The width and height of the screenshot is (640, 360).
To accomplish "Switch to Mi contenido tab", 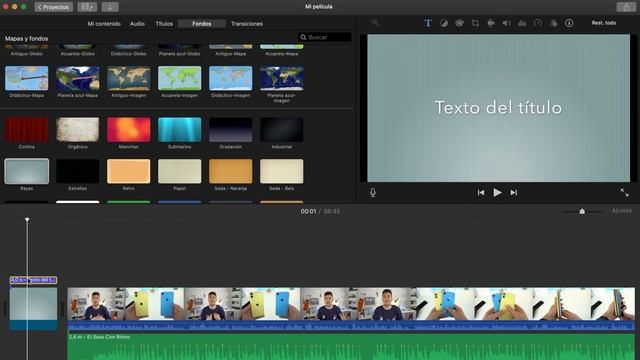I will (x=104, y=24).
